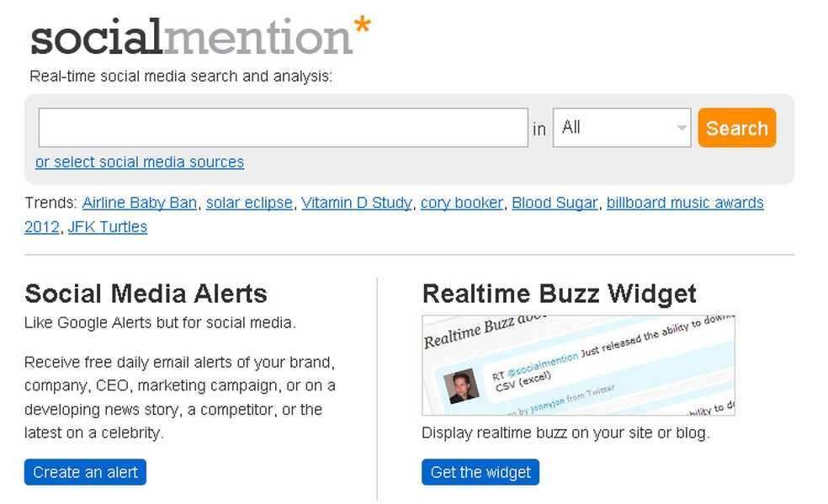Select the solar eclipse trend link

249,203
